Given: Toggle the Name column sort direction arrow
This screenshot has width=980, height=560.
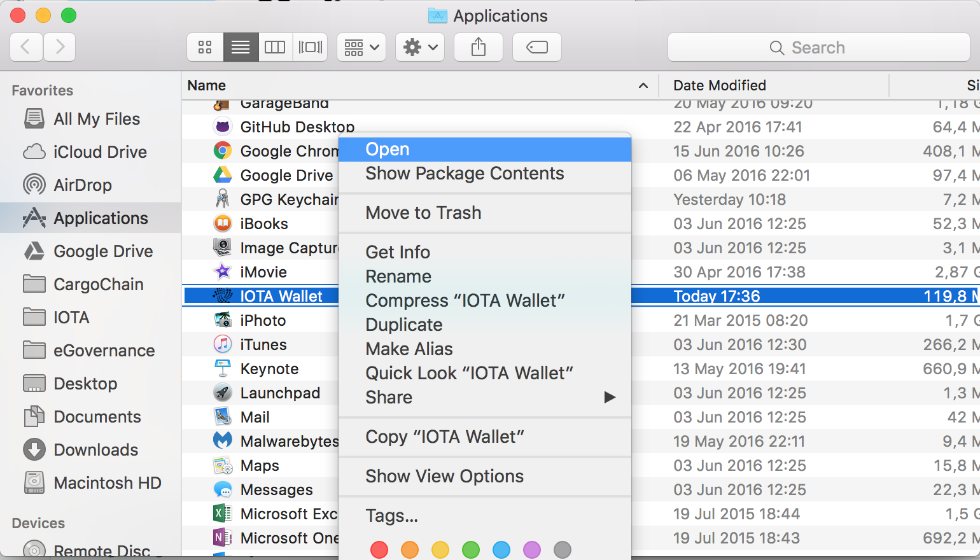Looking at the screenshot, I should click(643, 85).
